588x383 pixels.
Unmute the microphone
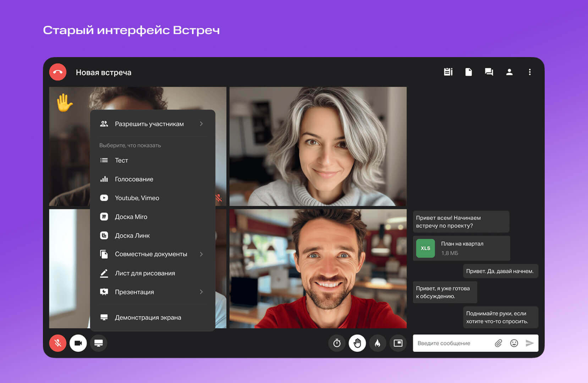(58, 343)
